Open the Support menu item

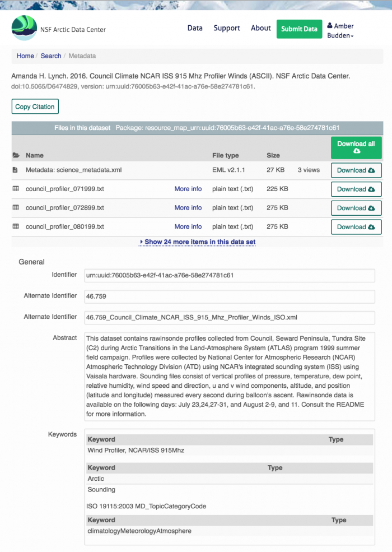click(x=227, y=28)
